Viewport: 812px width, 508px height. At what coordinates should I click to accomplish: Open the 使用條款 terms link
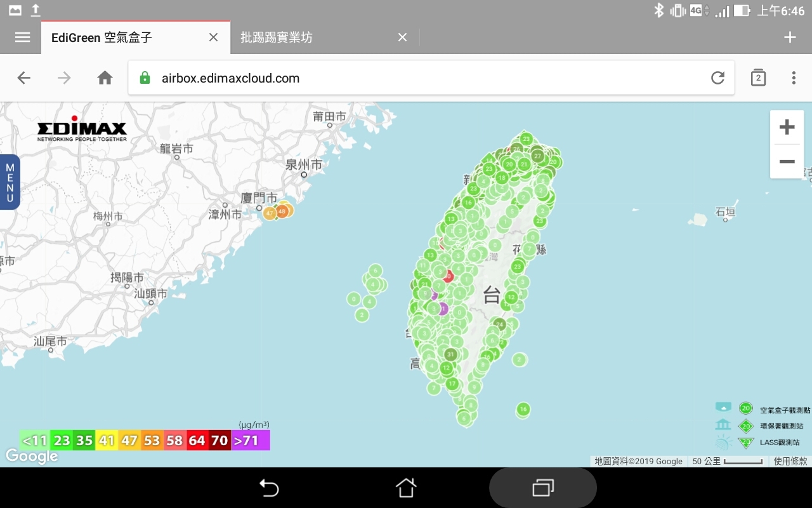790,462
